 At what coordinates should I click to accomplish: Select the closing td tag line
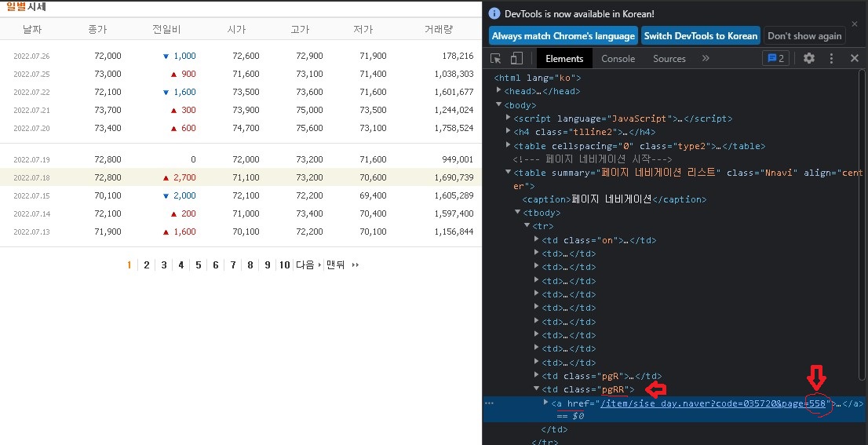pyautogui.click(x=554, y=429)
